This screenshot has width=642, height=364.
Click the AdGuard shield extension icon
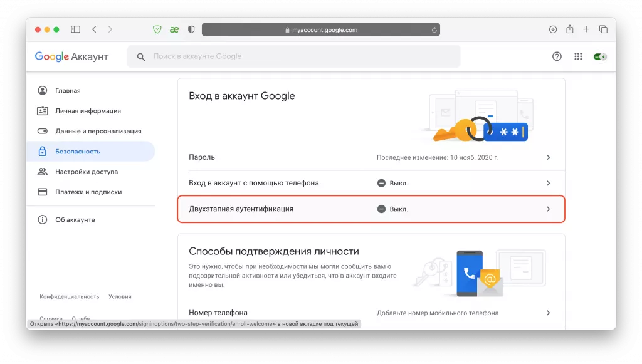157,29
